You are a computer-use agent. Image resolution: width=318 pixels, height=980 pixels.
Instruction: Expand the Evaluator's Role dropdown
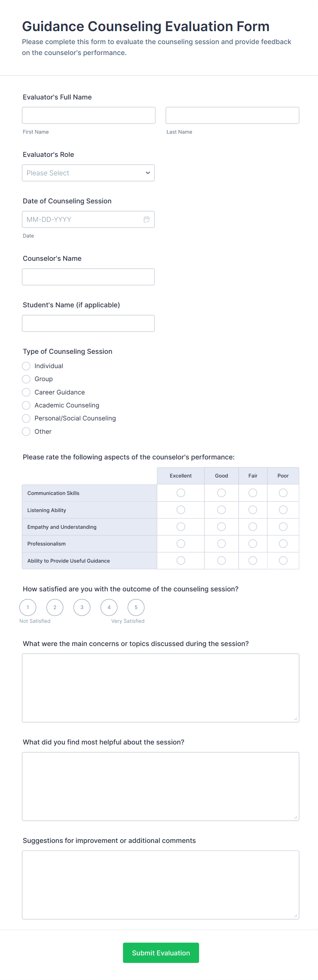tap(88, 173)
